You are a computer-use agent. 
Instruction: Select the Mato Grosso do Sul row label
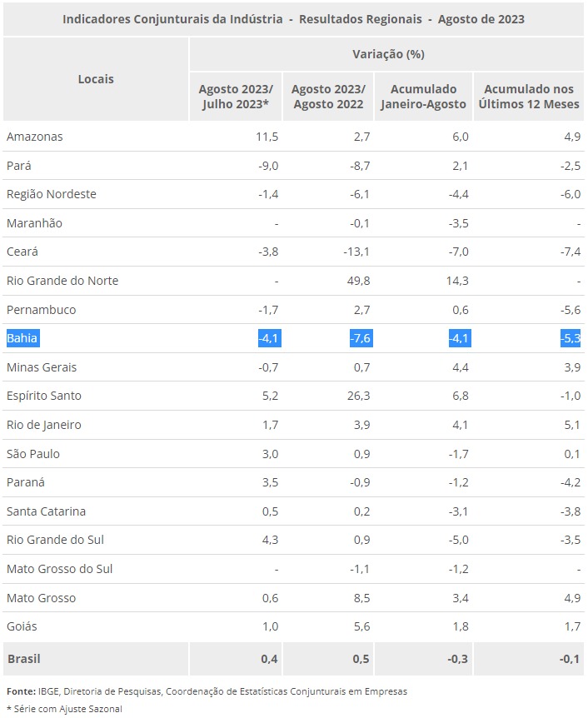(59, 569)
